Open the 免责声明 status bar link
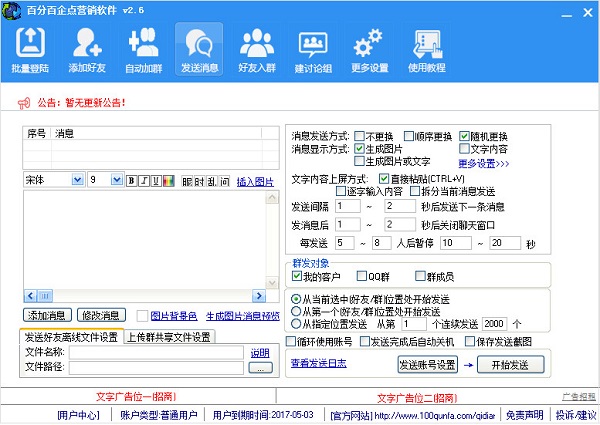Viewport: 600px width, 425px height. (x=524, y=415)
